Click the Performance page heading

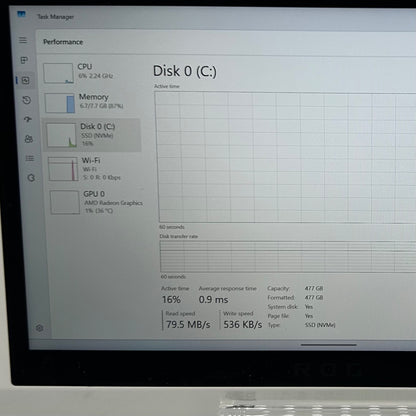tap(63, 42)
